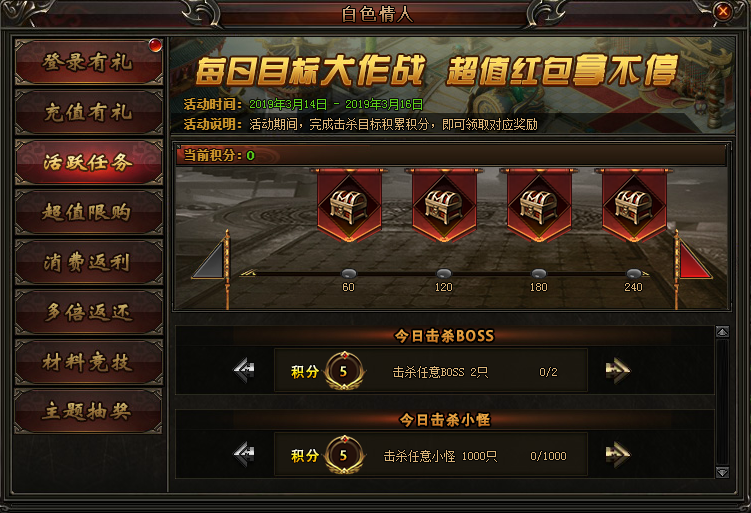Open the treasure chest at 240 points
Viewport: 751px width, 513px height.
tap(634, 205)
